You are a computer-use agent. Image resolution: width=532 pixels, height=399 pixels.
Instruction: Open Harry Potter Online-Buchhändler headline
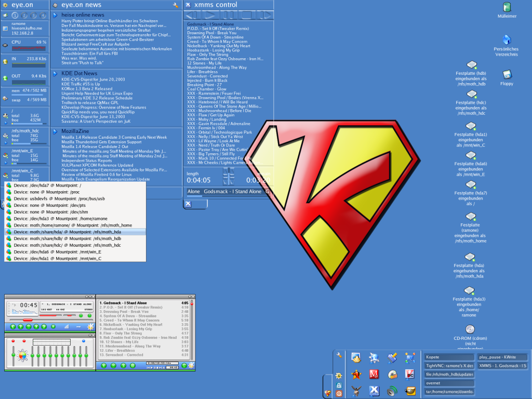tap(110, 21)
